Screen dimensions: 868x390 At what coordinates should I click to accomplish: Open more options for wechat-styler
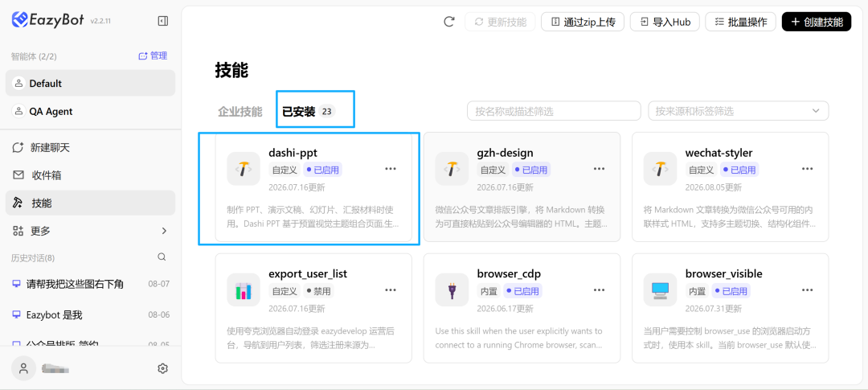pyautogui.click(x=807, y=168)
